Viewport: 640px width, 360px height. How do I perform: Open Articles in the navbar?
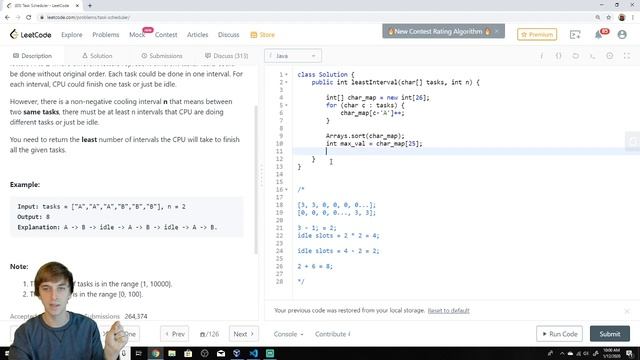198,35
